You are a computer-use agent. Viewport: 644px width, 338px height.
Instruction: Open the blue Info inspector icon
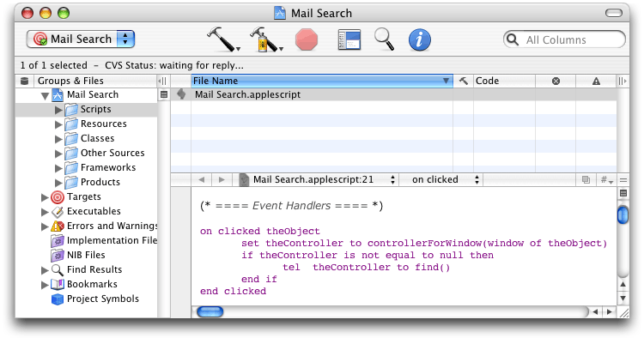pyautogui.click(x=419, y=39)
